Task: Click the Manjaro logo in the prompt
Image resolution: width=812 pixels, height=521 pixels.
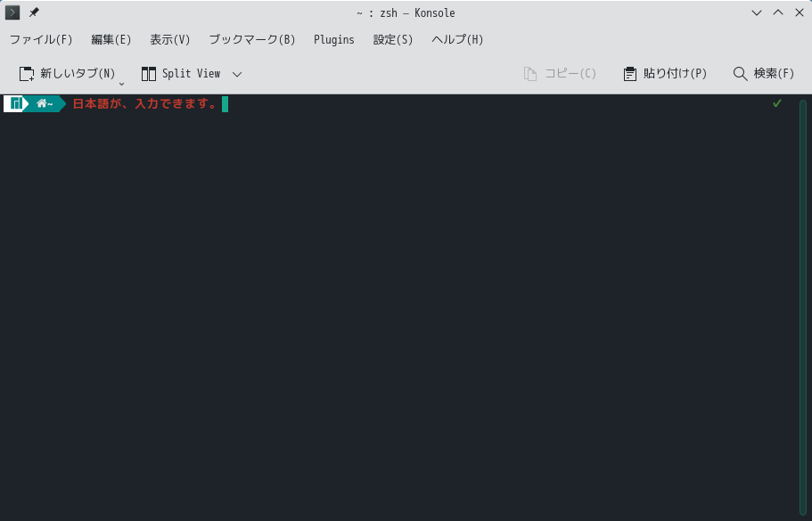Action: 16,104
